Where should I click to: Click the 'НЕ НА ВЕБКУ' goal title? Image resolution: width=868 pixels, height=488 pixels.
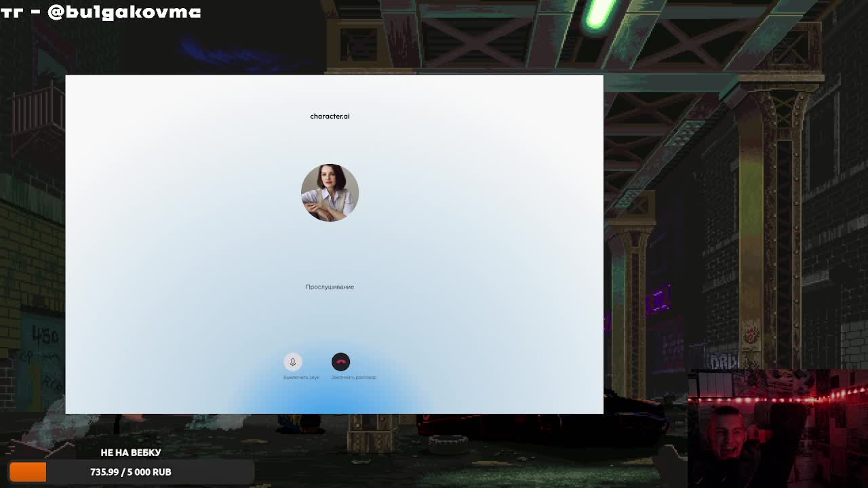click(x=131, y=452)
